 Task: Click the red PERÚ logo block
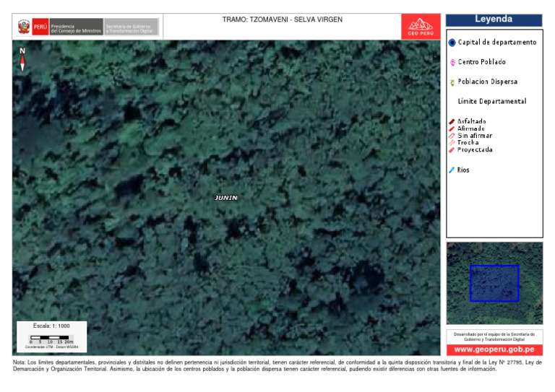point(40,27)
